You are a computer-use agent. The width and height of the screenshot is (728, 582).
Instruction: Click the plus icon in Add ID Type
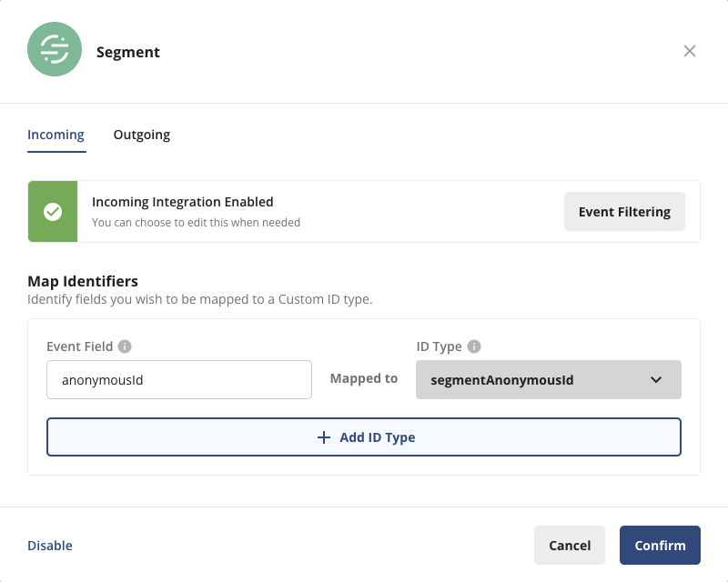pos(323,436)
